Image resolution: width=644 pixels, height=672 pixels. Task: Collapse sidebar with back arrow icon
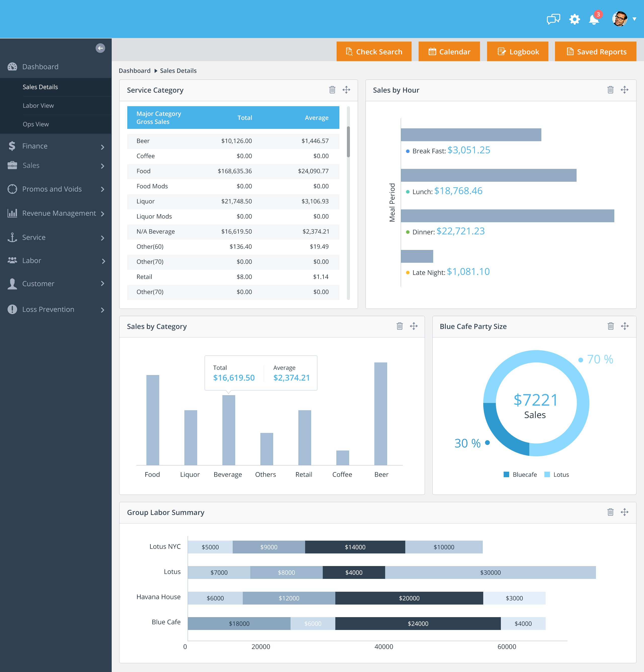coord(100,48)
